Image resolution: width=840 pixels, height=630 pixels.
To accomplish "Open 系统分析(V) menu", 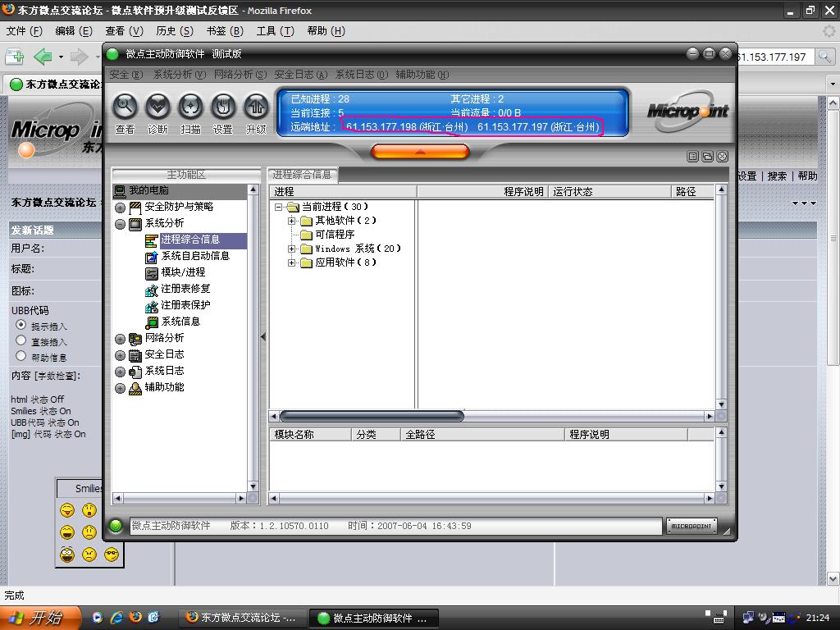I will tap(180, 75).
